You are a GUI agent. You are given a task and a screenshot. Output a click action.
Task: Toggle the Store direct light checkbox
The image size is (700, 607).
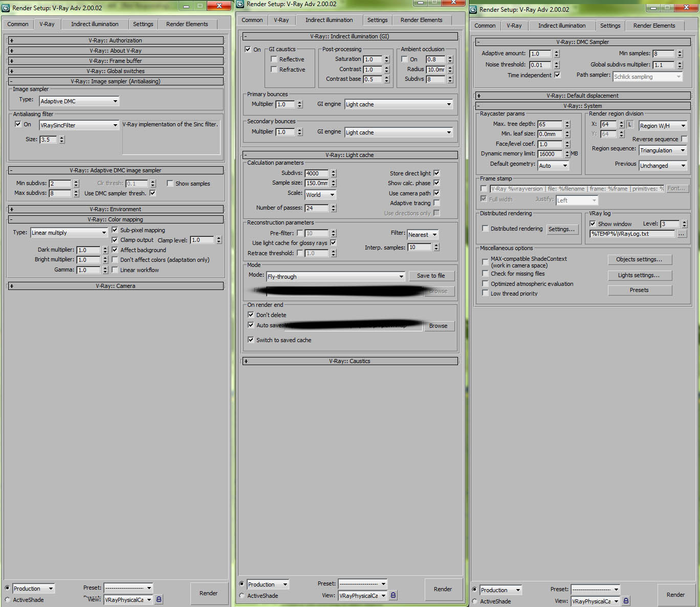(x=436, y=173)
